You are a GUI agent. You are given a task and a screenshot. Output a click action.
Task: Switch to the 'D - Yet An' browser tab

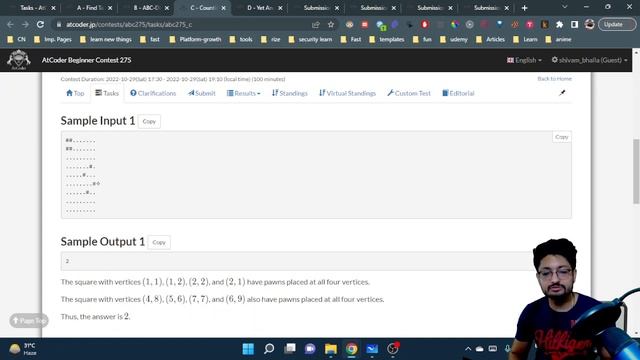click(260, 8)
